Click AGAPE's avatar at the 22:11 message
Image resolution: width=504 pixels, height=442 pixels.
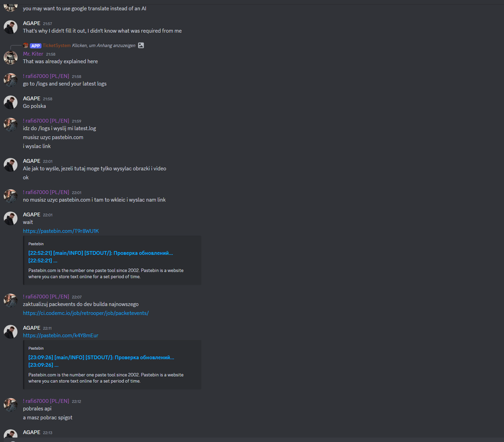click(x=10, y=331)
